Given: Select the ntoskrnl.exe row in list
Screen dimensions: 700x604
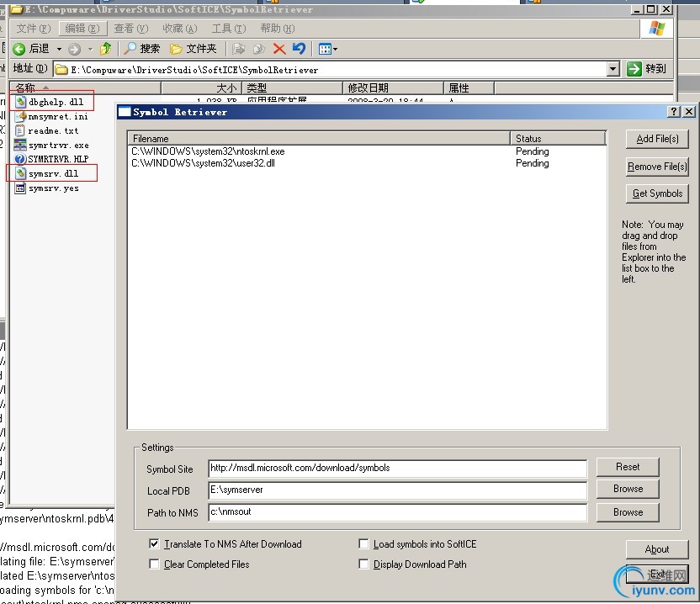Looking at the screenshot, I should tap(367, 151).
